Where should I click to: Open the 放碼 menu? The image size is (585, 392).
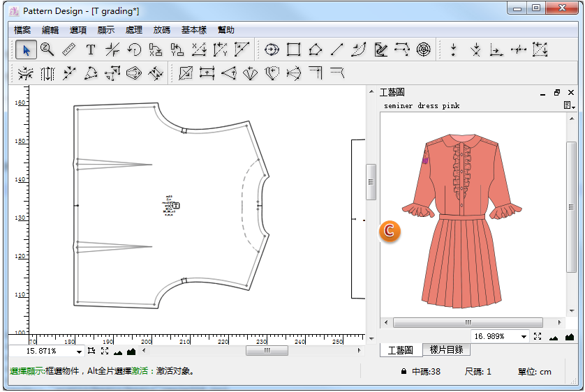tap(162, 30)
